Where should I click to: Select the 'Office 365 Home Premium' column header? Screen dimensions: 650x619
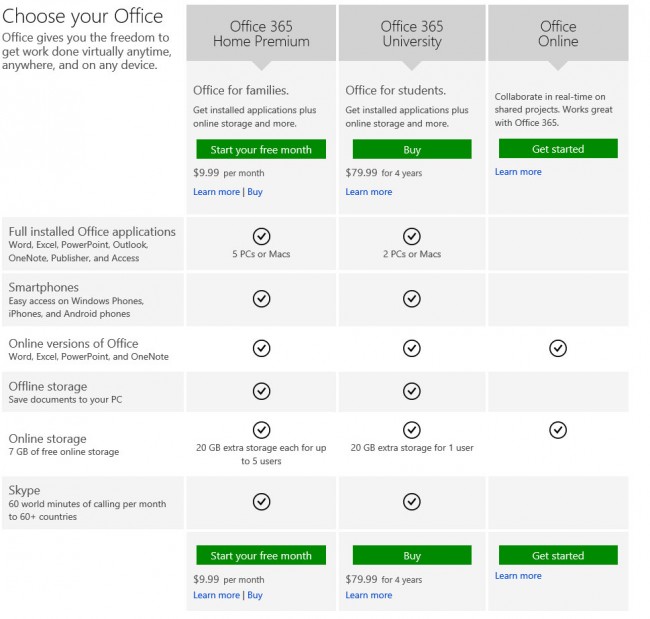click(261, 34)
